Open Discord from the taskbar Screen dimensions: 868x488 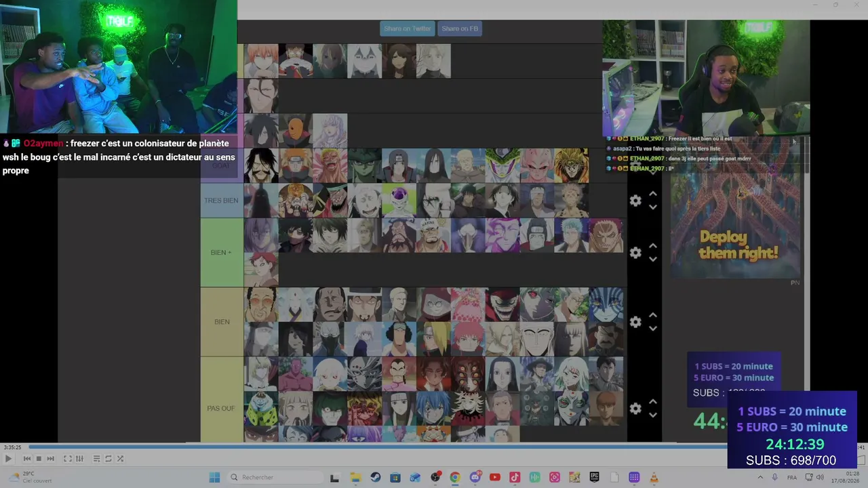coord(475,477)
